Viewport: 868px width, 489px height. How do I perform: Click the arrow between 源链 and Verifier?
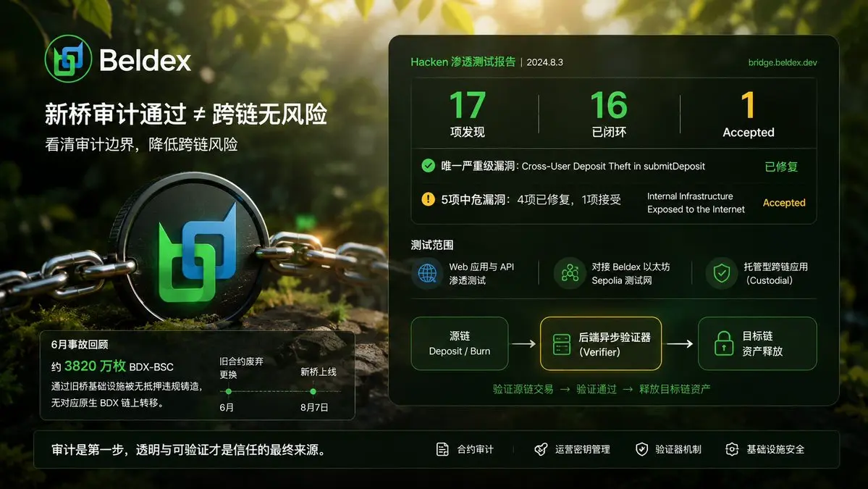(x=523, y=344)
